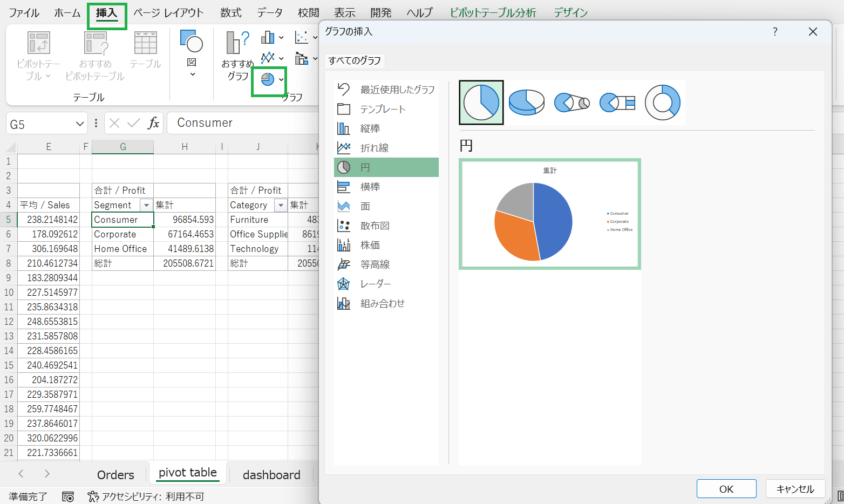Image resolution: width=844 pixels, height=504 pixels.
Task: Choose 面 area chart type
Action: (x=386, y=206)
